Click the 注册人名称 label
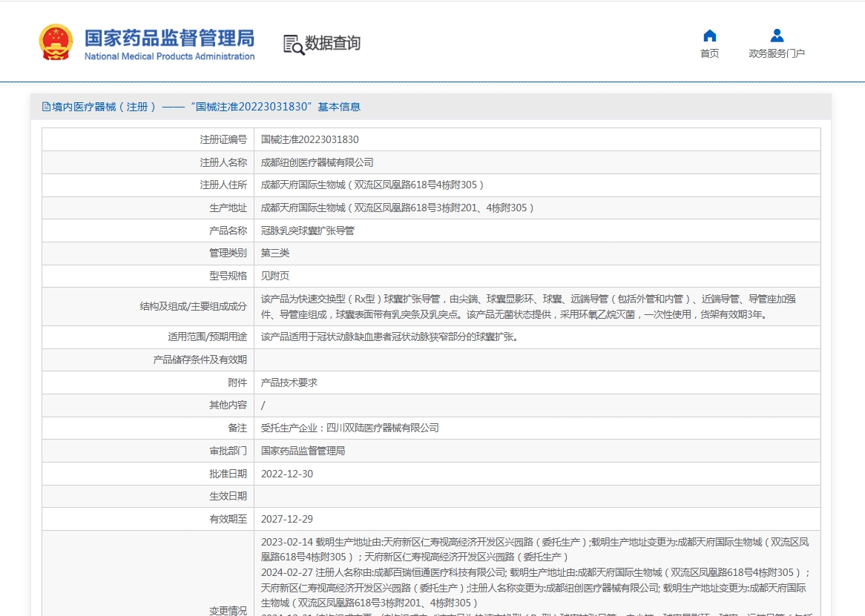865x616 pixels. click(x=223, y=162)
